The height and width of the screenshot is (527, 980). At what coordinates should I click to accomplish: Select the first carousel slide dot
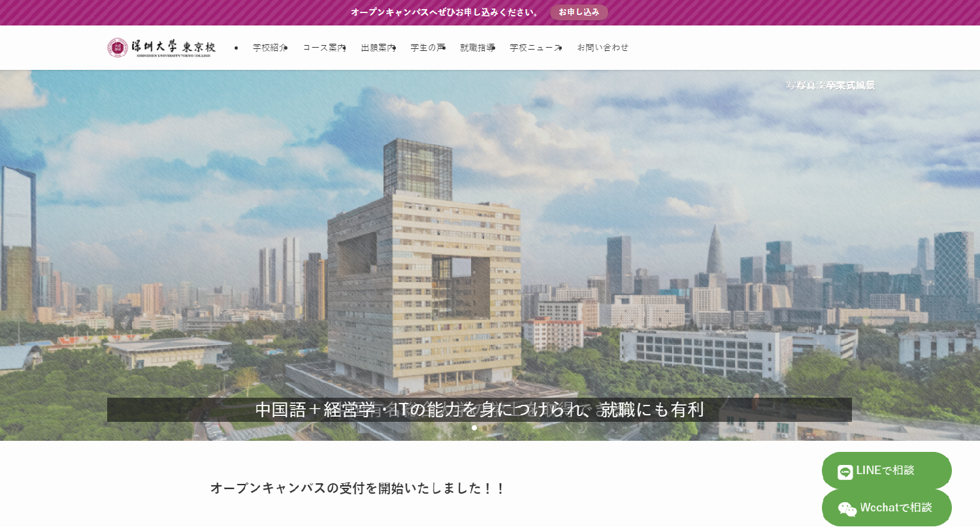point(465,428)
